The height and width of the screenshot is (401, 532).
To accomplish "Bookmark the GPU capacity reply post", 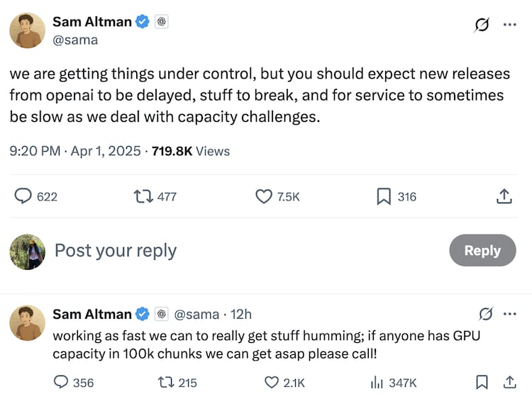I will coord(482,383).
